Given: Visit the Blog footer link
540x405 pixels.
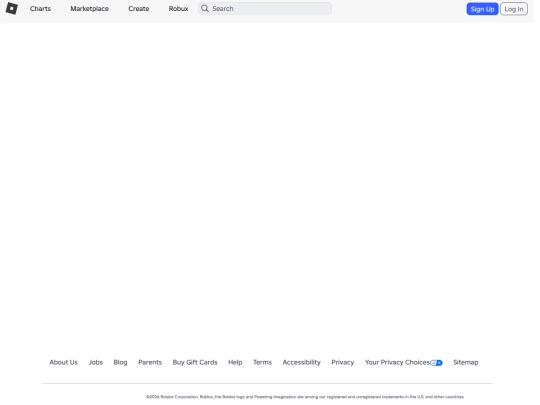Looking at the screenshot, I should [x=120, y=362].
